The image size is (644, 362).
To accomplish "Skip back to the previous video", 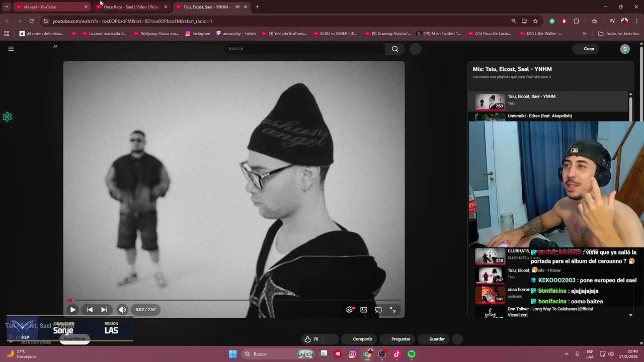I will point(90,310).
